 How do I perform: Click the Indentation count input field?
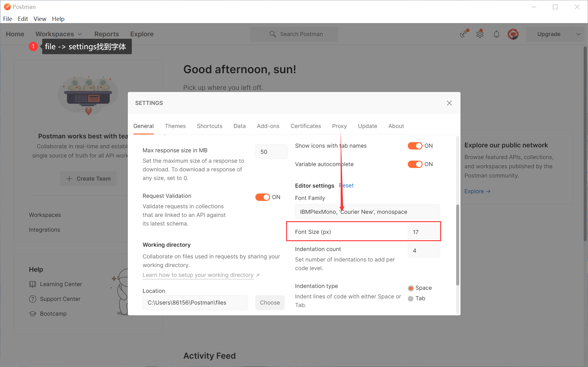tap(424, 250)
